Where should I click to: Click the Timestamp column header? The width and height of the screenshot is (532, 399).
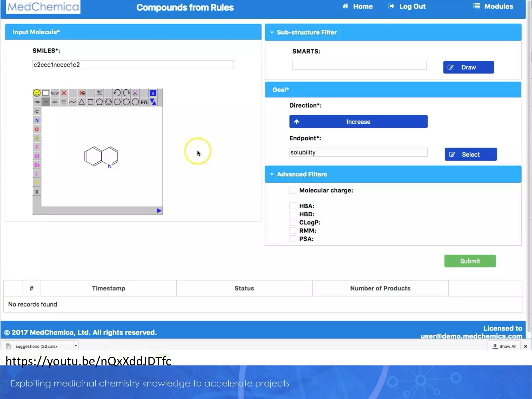[x=109, y=288]
